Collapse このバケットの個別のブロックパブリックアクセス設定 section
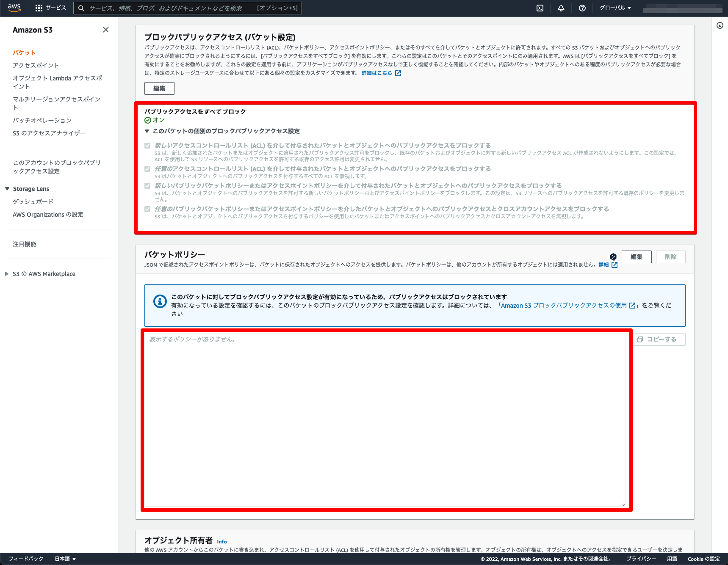The height and width of the screenshot is (565, 728). point(147,131)
